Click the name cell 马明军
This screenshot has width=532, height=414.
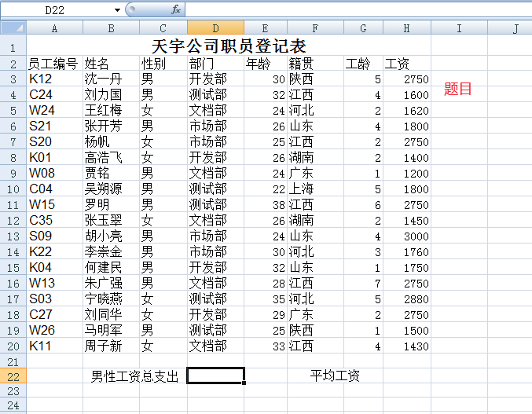tap(112, 330)
